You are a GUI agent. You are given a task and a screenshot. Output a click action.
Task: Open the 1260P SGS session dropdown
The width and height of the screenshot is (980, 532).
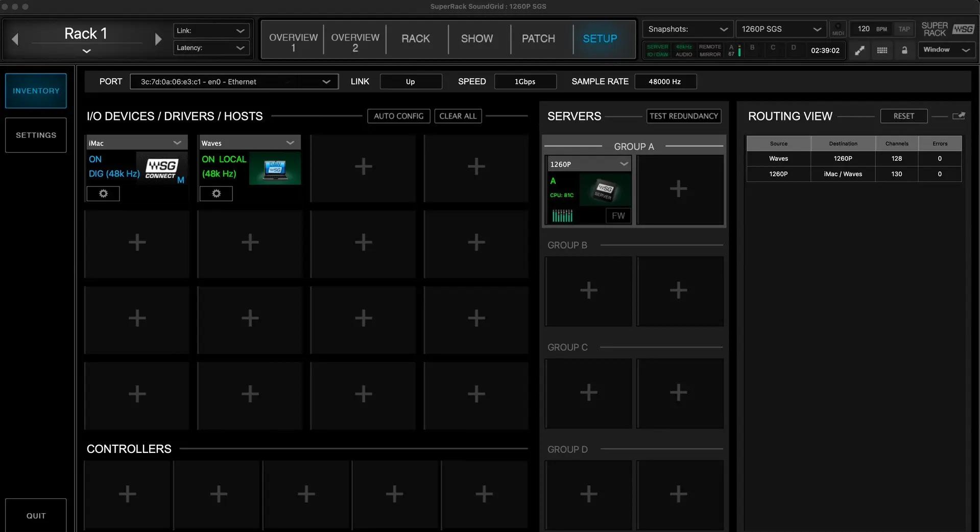(781, 29)
